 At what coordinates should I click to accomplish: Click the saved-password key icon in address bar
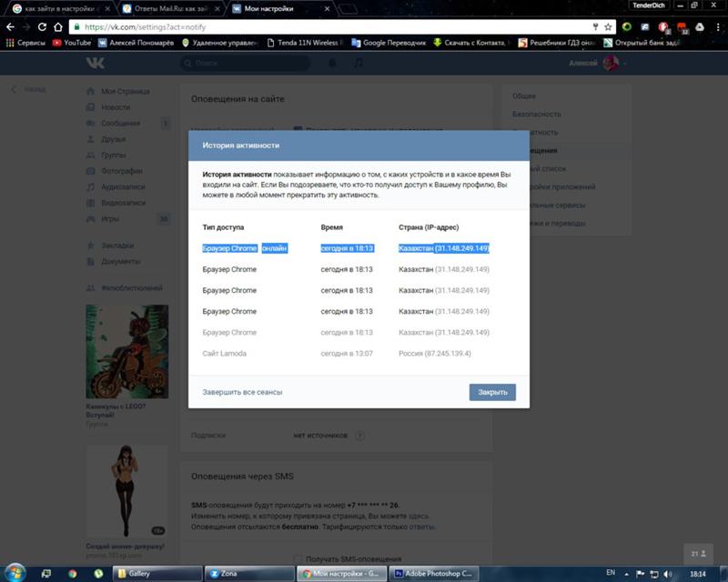tap(595, 27)
